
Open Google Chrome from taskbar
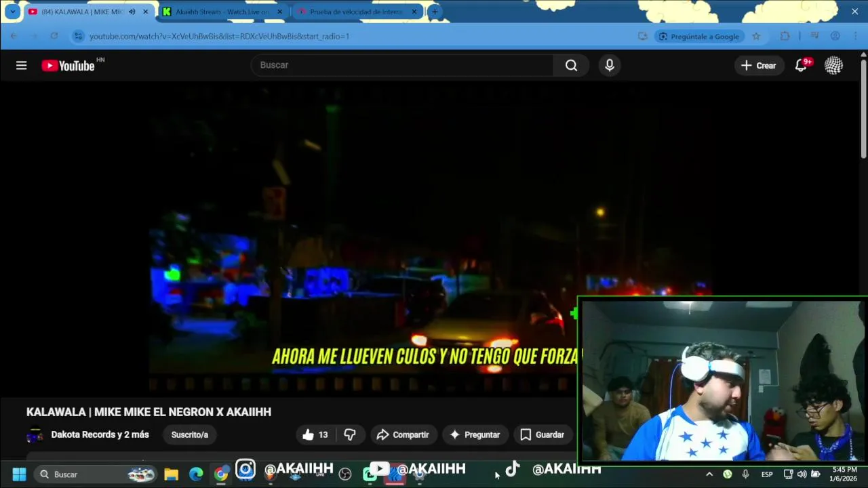tap(221, 474)
